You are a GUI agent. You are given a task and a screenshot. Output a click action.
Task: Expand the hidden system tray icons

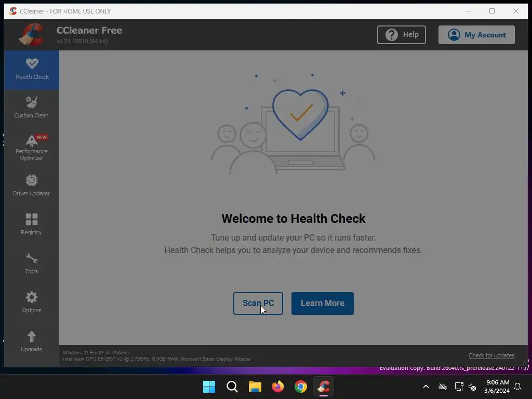[x=426, y=387]
